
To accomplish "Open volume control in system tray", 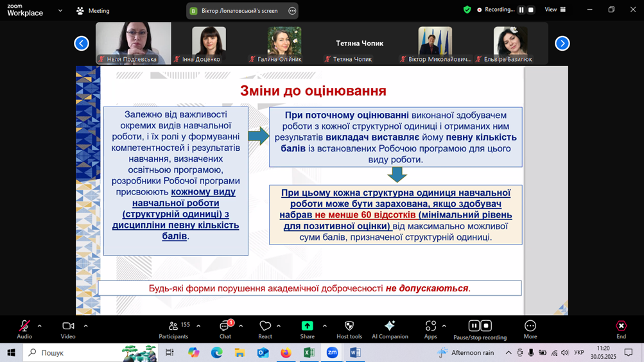I will [x=565, y=352].
